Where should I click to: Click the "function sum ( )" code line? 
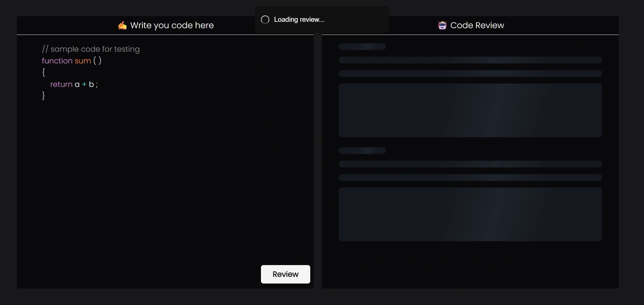point(71,61)
